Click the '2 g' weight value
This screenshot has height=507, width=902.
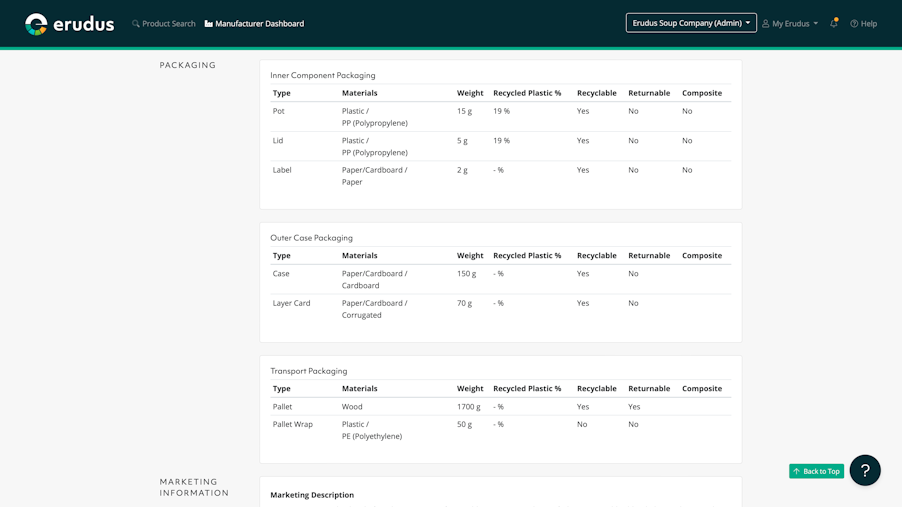click(x=462, y=170)
